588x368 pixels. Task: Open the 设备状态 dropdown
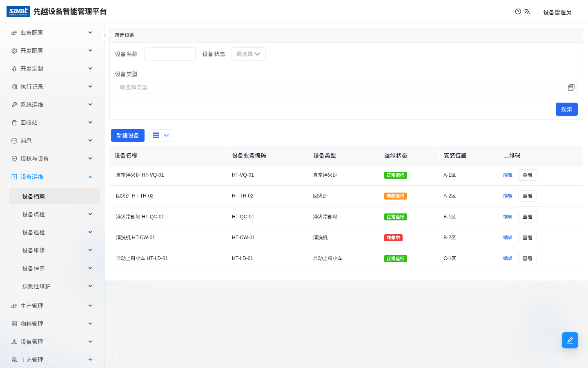(x=249, y=54)
